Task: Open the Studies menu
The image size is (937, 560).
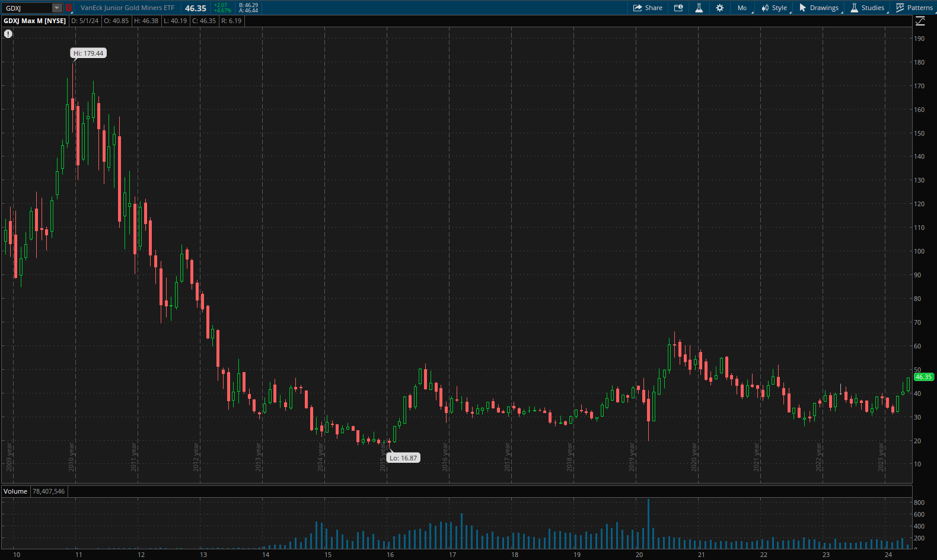Action: pos(868,8)
